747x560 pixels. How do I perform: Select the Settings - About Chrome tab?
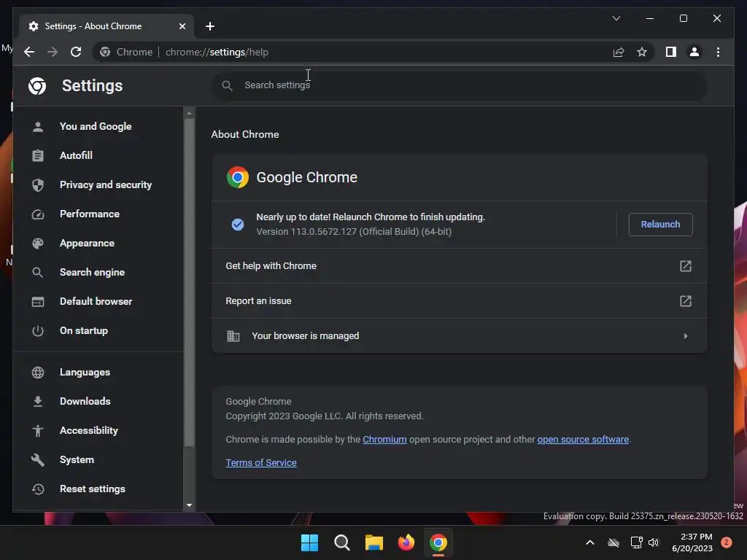click(x=107, y=26)
